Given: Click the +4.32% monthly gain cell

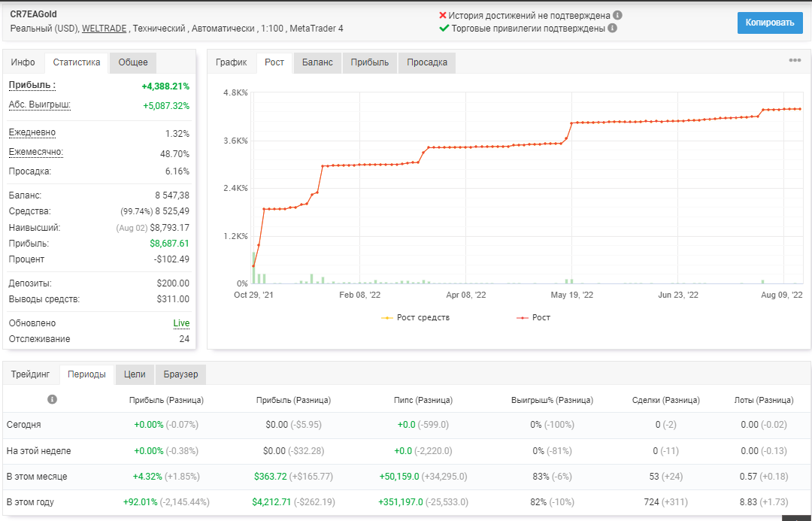Looking at the screenshot, I should 147,477.
